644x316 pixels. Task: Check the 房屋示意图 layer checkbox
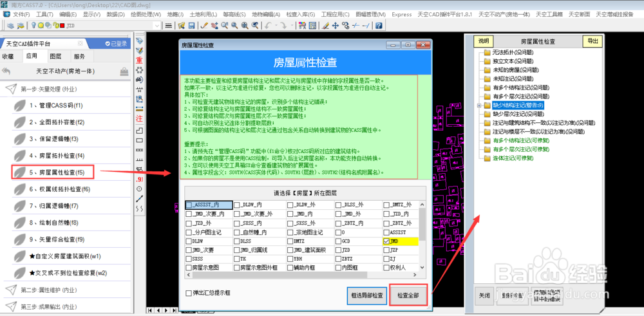pos(189,268)
